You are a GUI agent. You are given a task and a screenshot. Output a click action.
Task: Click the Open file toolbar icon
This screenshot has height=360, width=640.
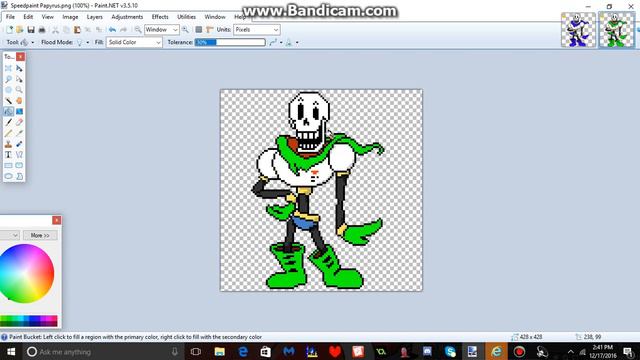click(x=20, y=29)
